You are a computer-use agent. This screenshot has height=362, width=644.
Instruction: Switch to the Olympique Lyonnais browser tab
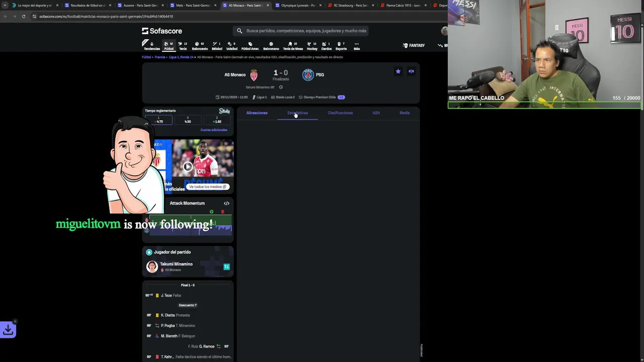click(x=297, y=6)
